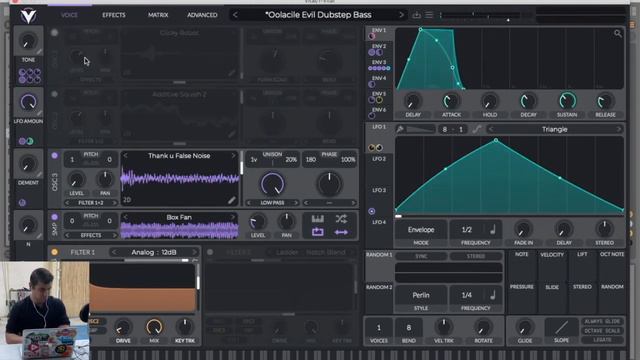Switch to the Voice tab
The height and width of the screenshot is (360, 640).
click(69, 15)
